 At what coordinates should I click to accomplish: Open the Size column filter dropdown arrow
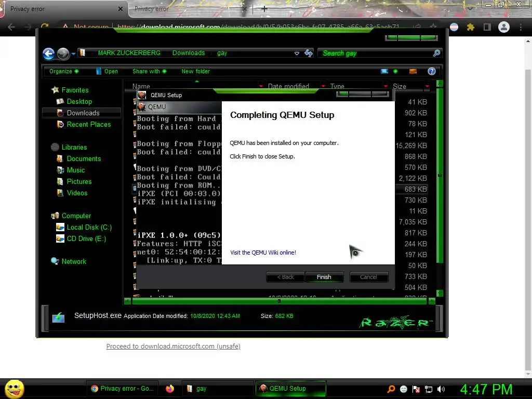427,86
